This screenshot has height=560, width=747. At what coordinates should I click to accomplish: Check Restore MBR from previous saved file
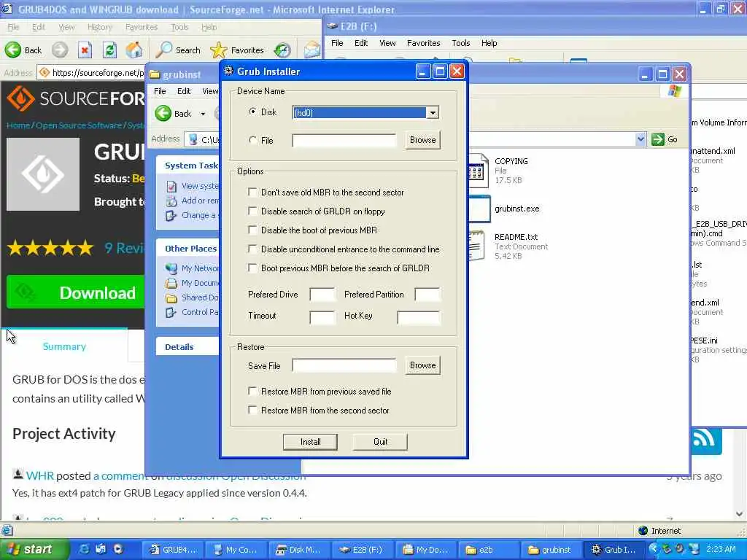(252, 392)
